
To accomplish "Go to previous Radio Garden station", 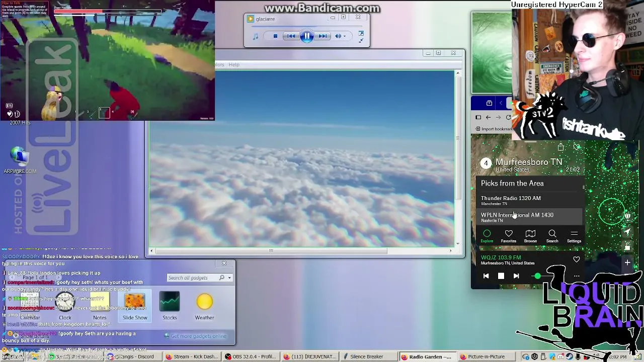I will tap(486, 276).
